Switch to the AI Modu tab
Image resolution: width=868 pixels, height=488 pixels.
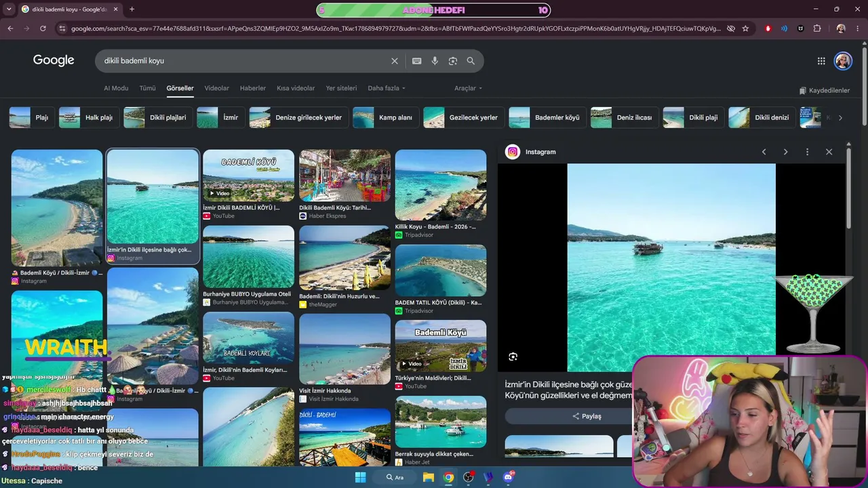click(x=116, y=88)
